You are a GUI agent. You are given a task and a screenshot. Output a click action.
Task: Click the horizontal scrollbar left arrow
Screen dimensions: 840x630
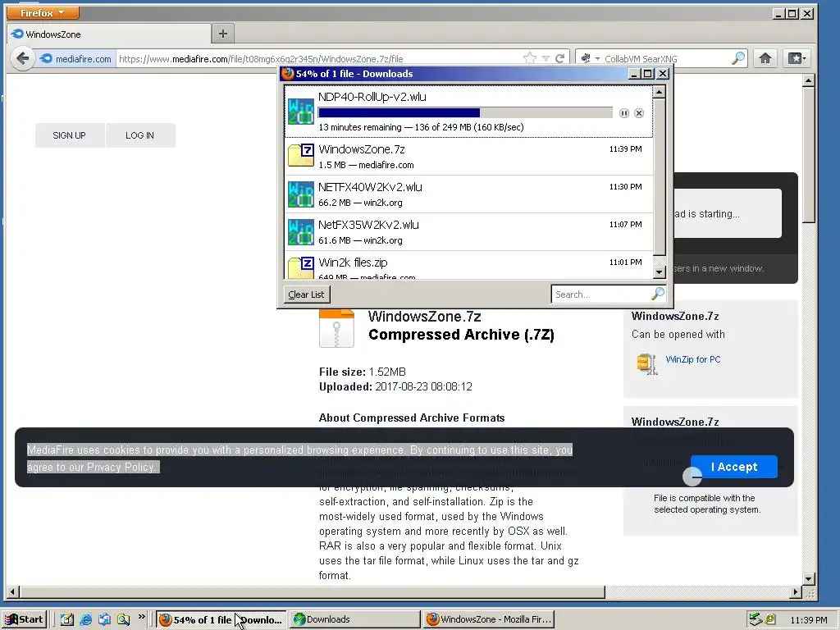[13, 592]
